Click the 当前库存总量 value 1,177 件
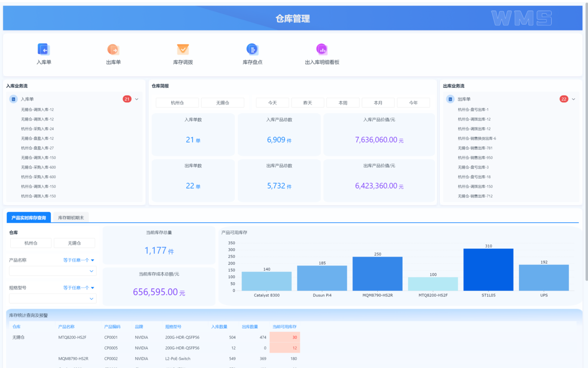Image resolution: width=588 pixels, height=368 pixels. (159, 251)
